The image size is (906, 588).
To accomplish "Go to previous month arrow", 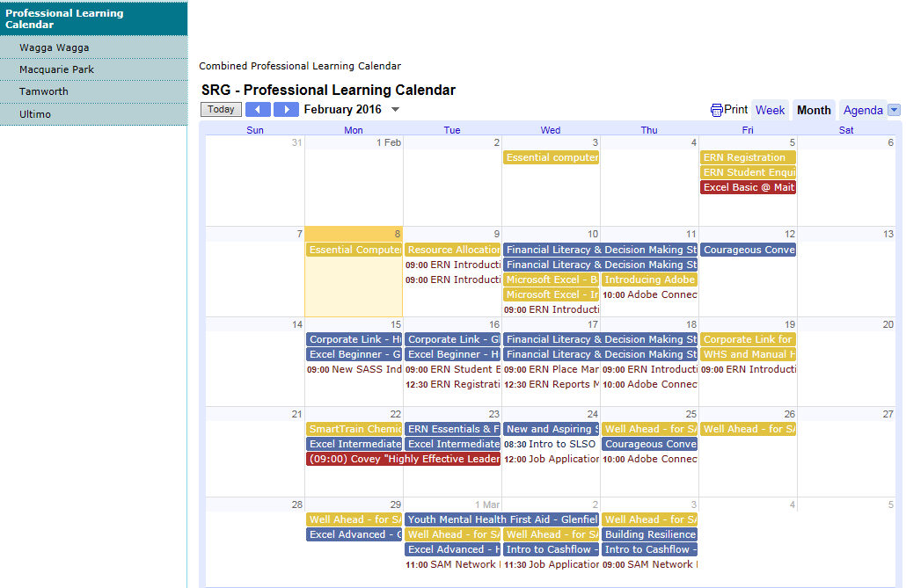I will pos(258,109).
